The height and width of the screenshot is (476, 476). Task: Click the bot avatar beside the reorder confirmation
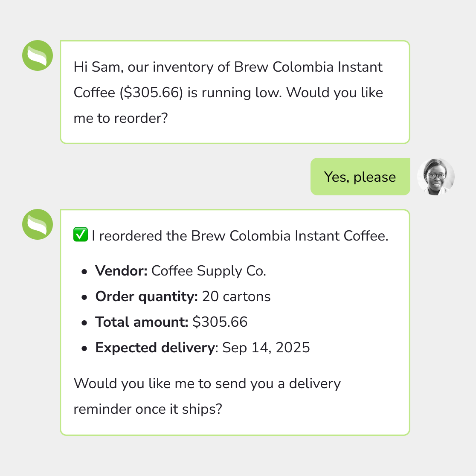coord(38,224)
